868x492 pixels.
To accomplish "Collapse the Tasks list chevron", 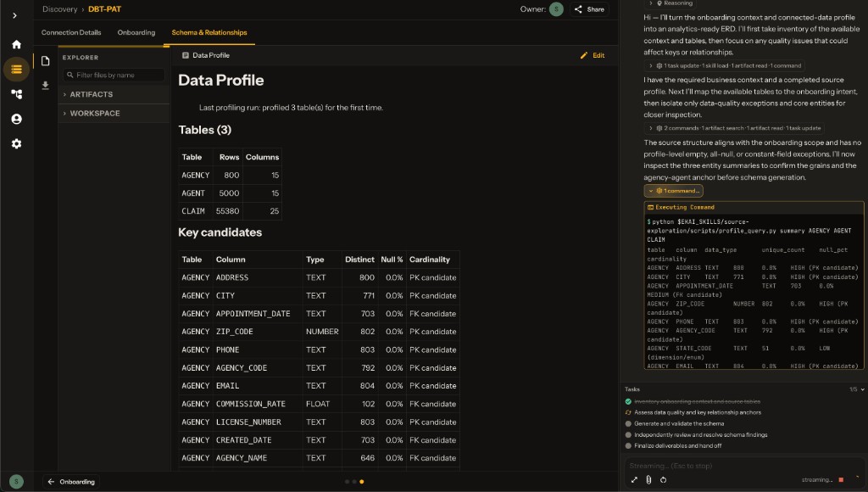I will click(x=862, y=389).
